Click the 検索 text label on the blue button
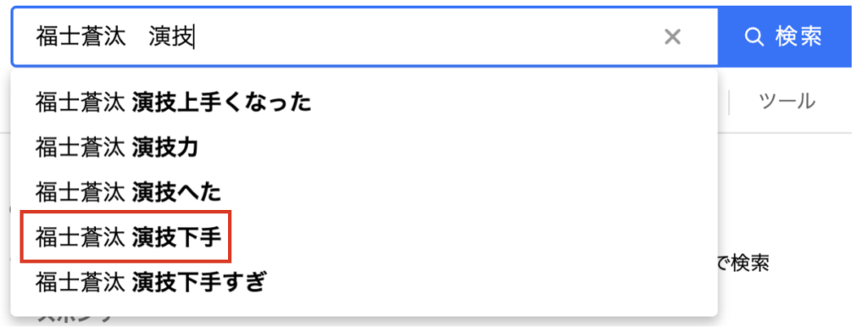 (798, 36)
